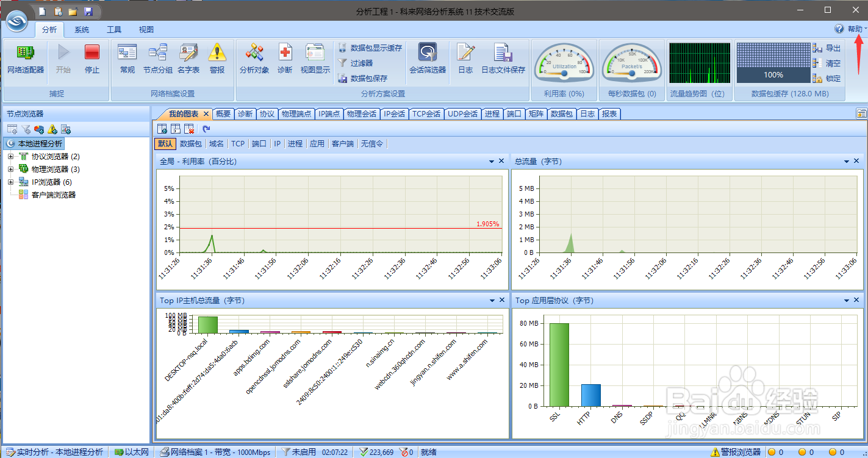Open 日志文件保存 log file save settings

(x=503, y=60)
